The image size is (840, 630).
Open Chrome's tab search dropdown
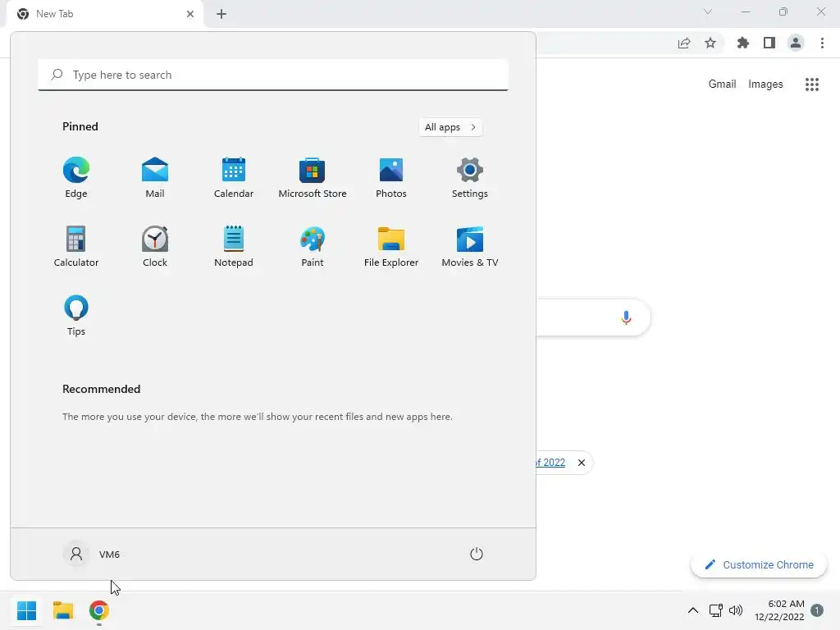point(708,11)
